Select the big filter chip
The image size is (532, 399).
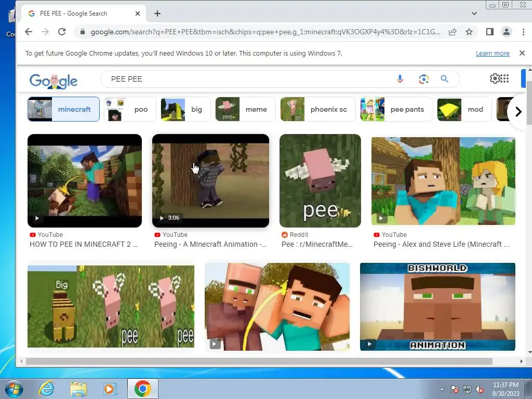(185, 109)
